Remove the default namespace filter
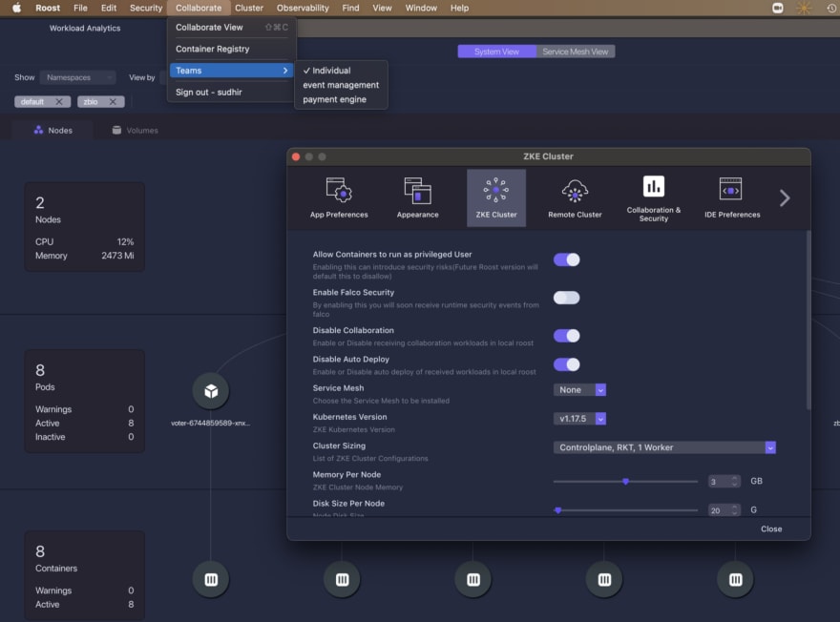Viewport: 840px width, 622px height. pos(59,102)
